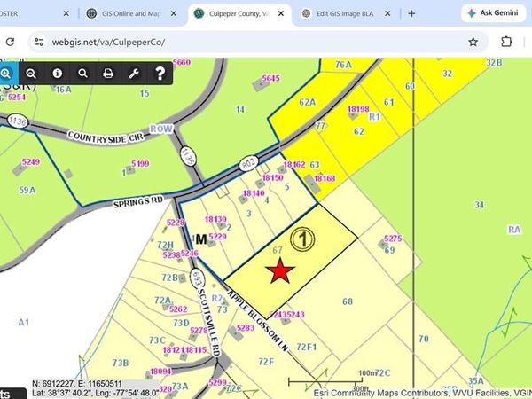Click address label 5283
Viewport: 532px width, 399px height.
[246, 328]
